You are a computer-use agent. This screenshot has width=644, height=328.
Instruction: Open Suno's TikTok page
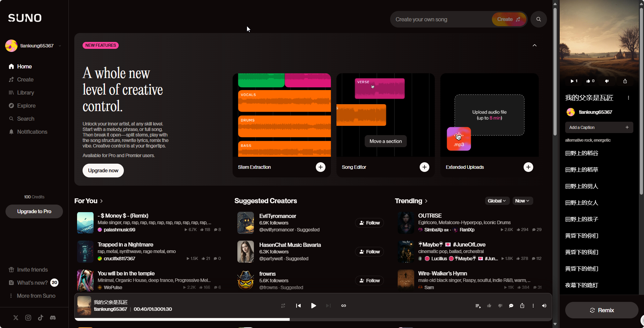41,318
